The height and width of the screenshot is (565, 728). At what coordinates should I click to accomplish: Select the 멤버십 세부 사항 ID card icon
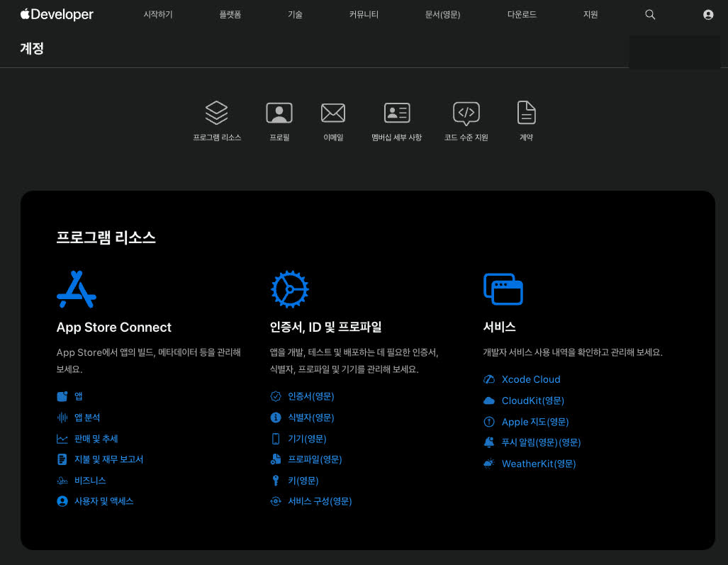(397, 113)
